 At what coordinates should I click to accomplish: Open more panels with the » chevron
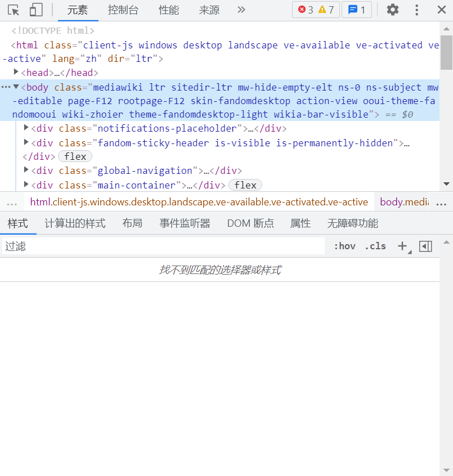point(241,10)
